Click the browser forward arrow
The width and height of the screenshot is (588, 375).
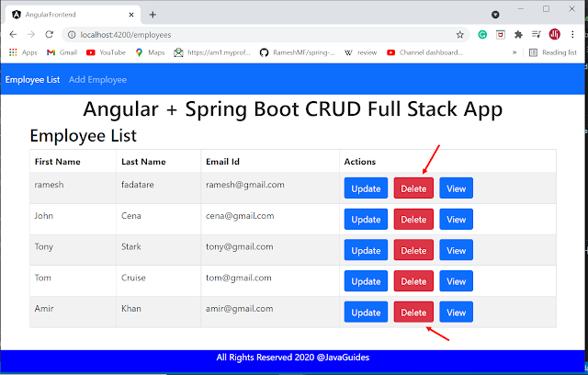tap(31, 35)
